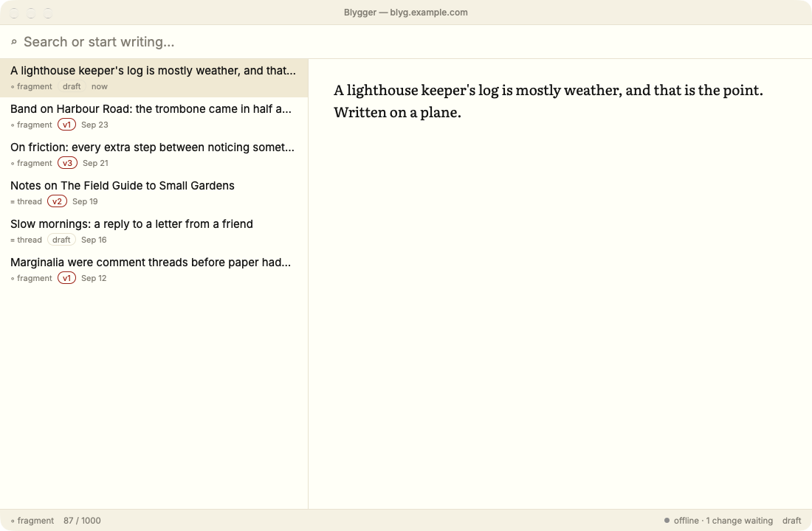The height and width of the screenshot is (531, 812).
Task: Click the "Sep 12" date on Marginalia note
Action: [x=94, y=278]
